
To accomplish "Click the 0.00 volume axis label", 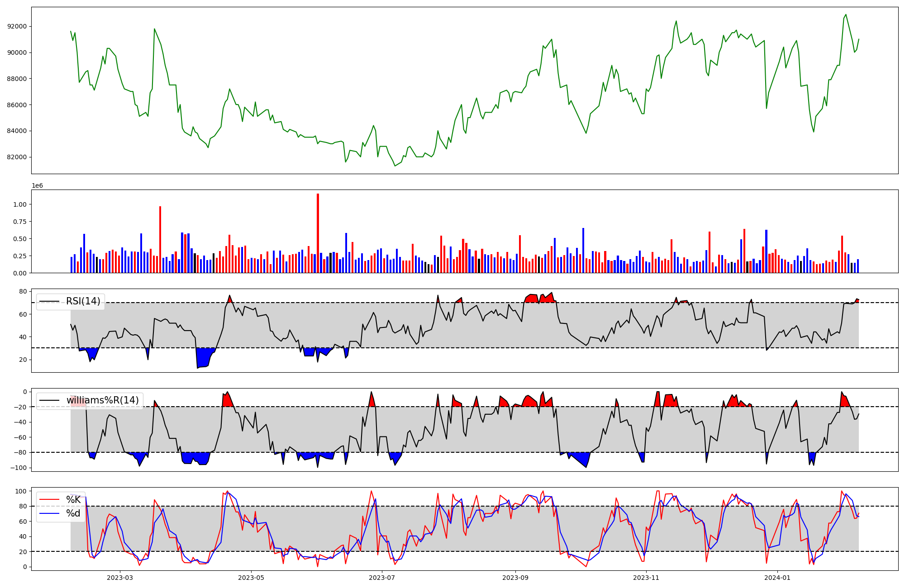I will click(20, 273).
